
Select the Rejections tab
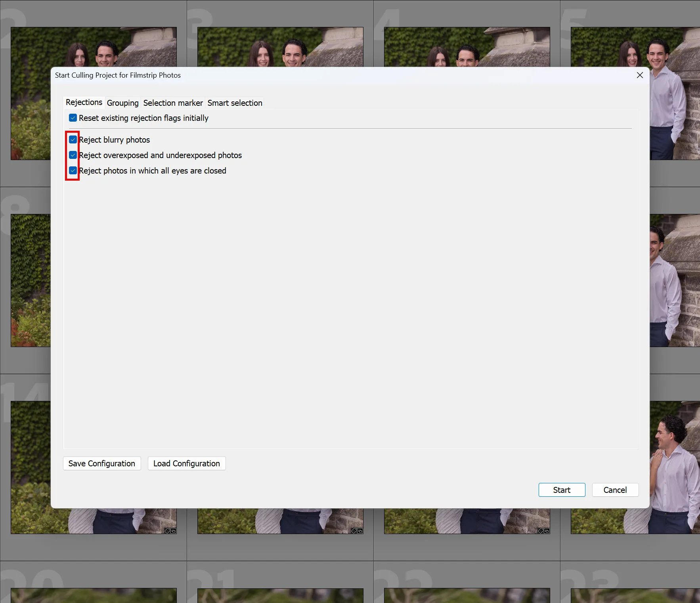[x=84, y=102]
